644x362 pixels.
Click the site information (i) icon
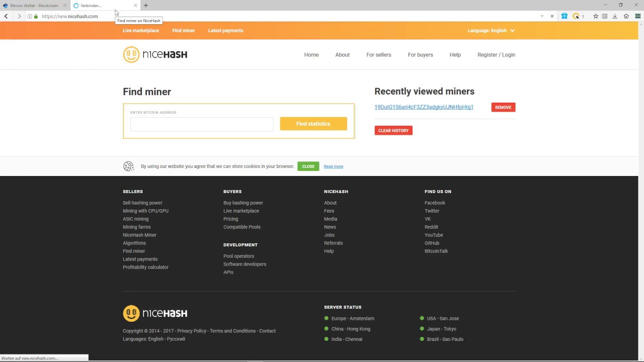point(30,16)
